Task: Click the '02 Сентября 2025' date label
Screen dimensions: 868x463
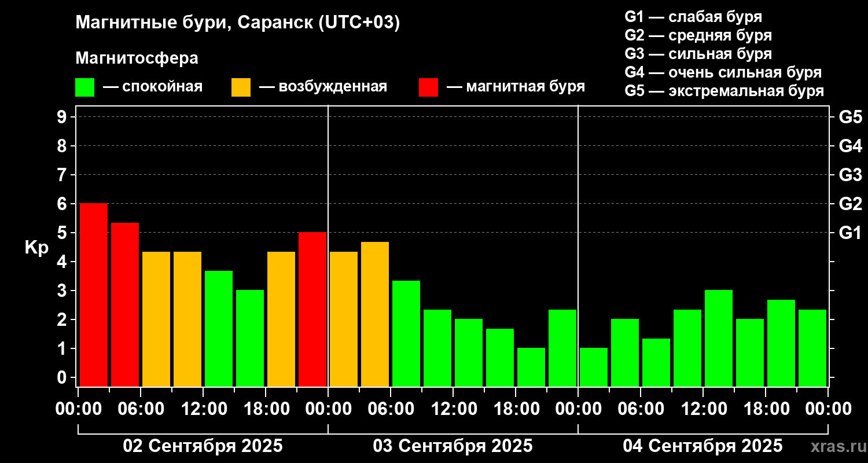Action: (203, 446)
